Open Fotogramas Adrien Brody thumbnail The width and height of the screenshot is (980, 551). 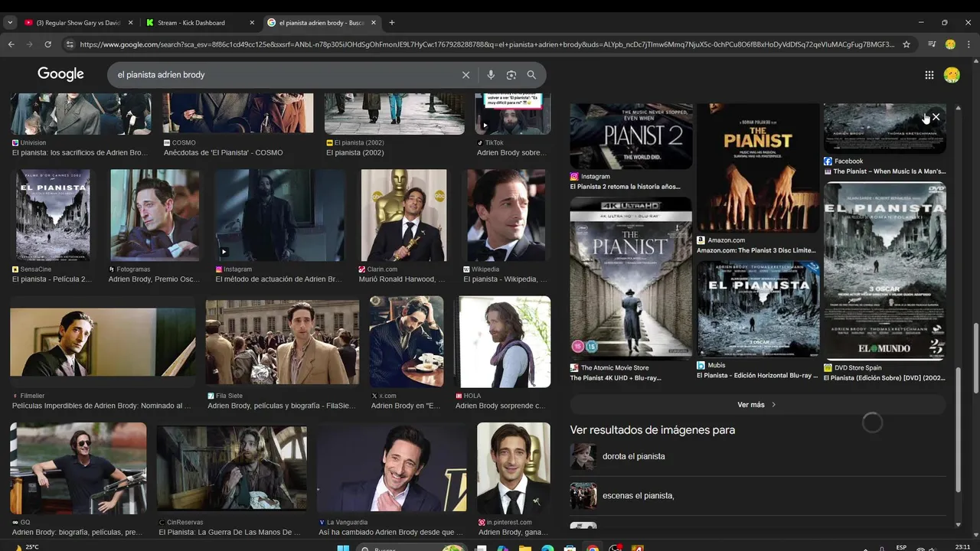[x=155, y=216]
